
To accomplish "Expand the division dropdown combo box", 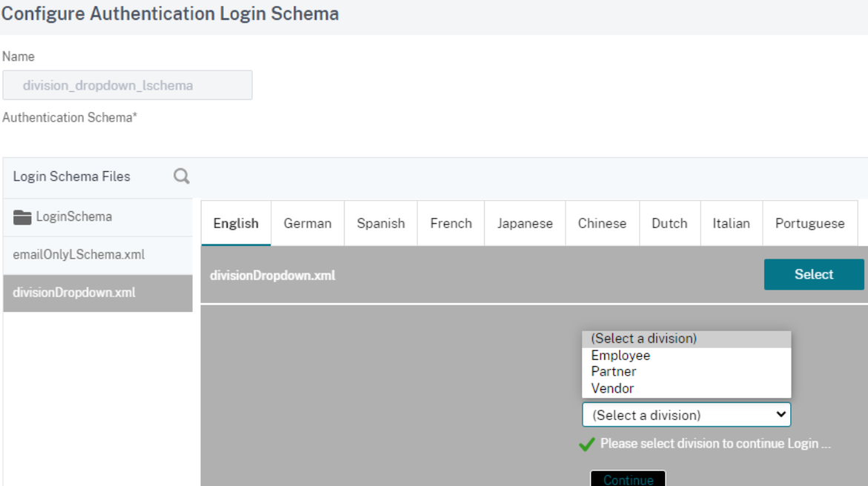I will pos(686,415).
